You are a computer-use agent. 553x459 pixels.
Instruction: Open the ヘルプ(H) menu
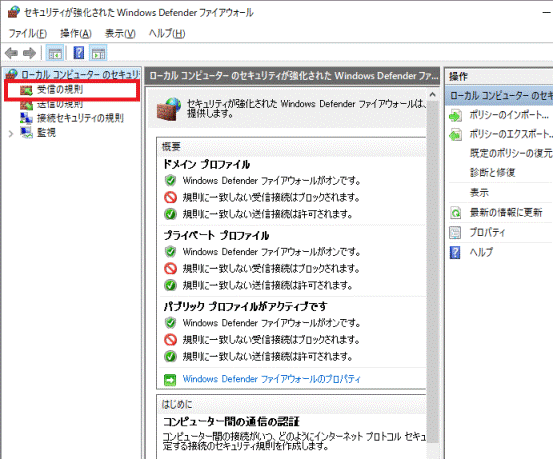click(x=167, y=34)
